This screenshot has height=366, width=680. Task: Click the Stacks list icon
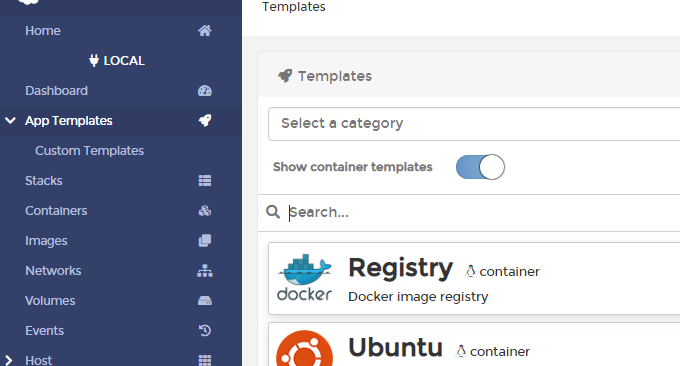(x=205, y=180)
